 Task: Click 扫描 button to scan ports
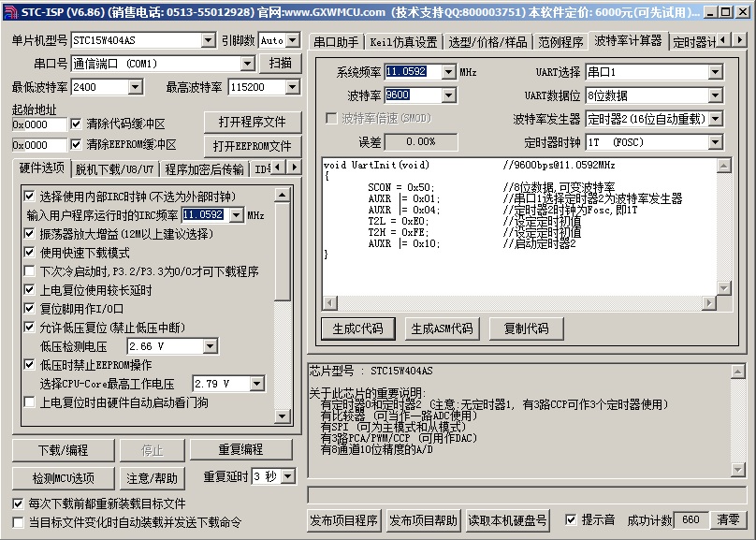click(280, 63)
